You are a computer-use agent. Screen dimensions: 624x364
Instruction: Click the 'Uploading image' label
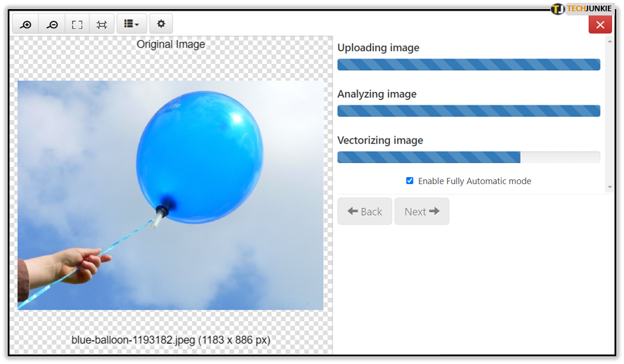379,48
